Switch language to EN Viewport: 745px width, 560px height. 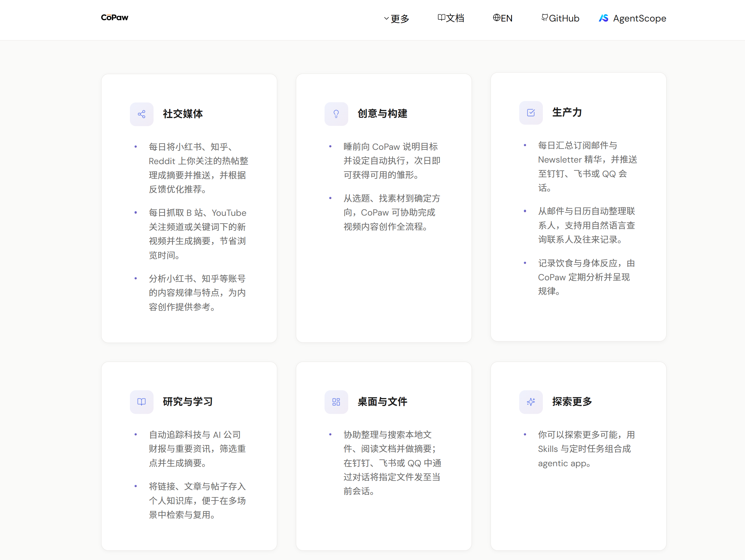point(502,18)
